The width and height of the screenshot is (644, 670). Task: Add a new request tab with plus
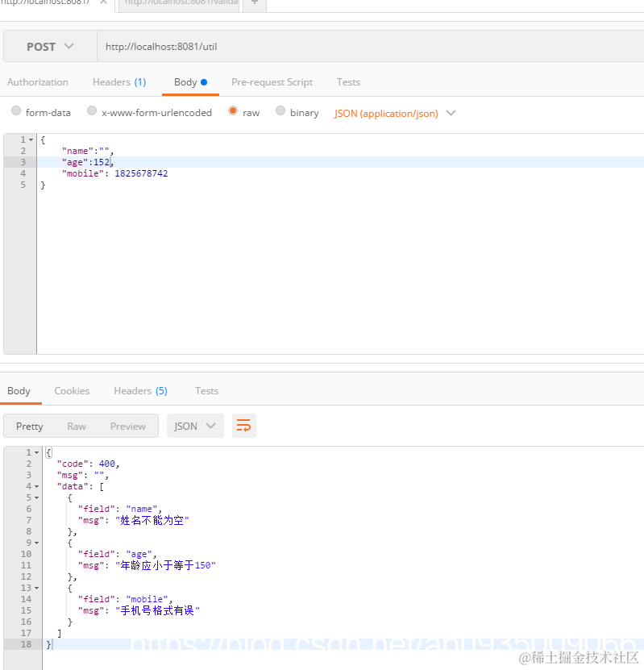point(255,3)
